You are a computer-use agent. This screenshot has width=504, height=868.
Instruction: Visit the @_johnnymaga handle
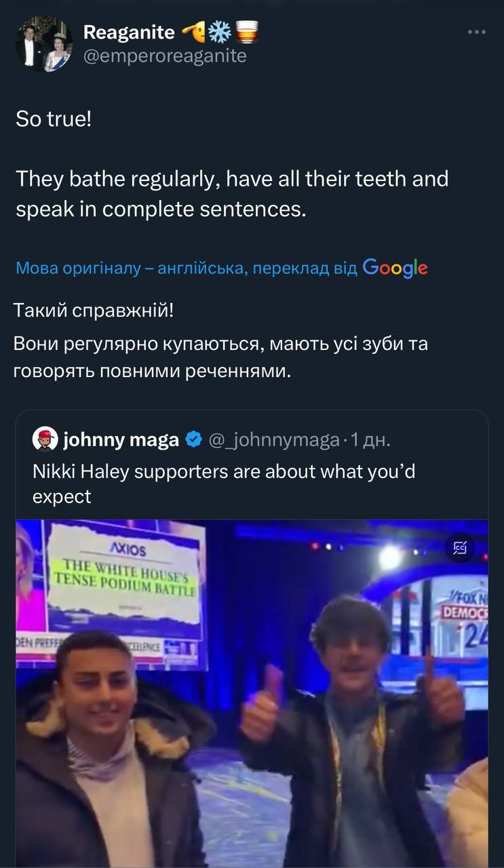pyautogui.click(x=273, y=440)
